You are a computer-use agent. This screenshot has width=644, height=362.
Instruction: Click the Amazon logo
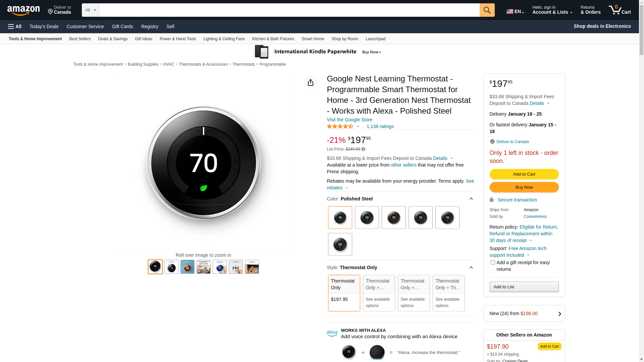click(23, 10)
